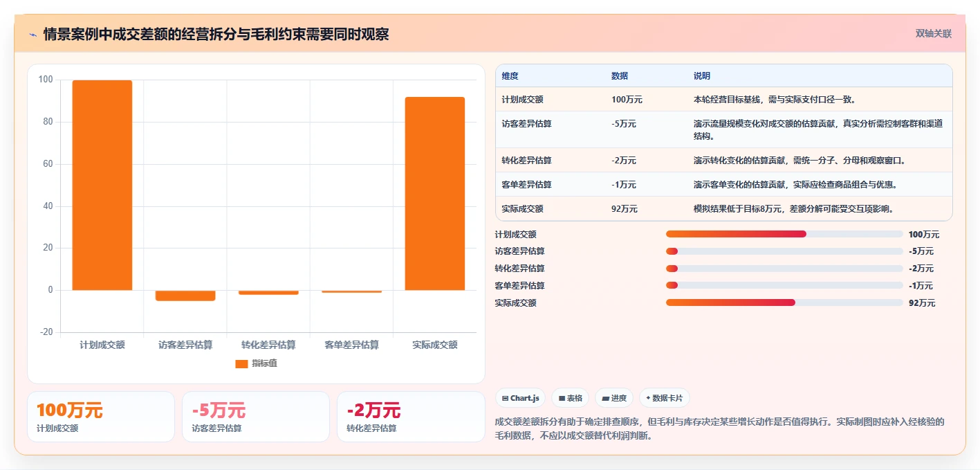The width and height of the screenshot is (980, 470).
Task: Click the 转化差异估算 x-axis label
Action: [268, 345]
